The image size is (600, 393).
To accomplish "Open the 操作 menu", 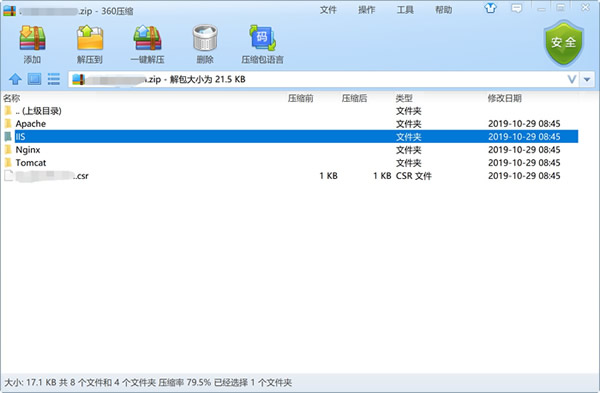I will (367, 10).
